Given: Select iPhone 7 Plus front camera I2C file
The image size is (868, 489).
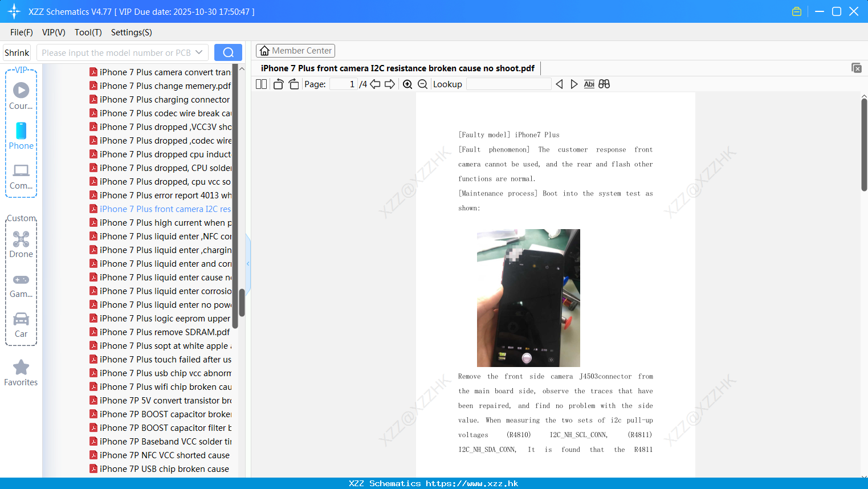Looking at the screenshot, I should point(160,209).
